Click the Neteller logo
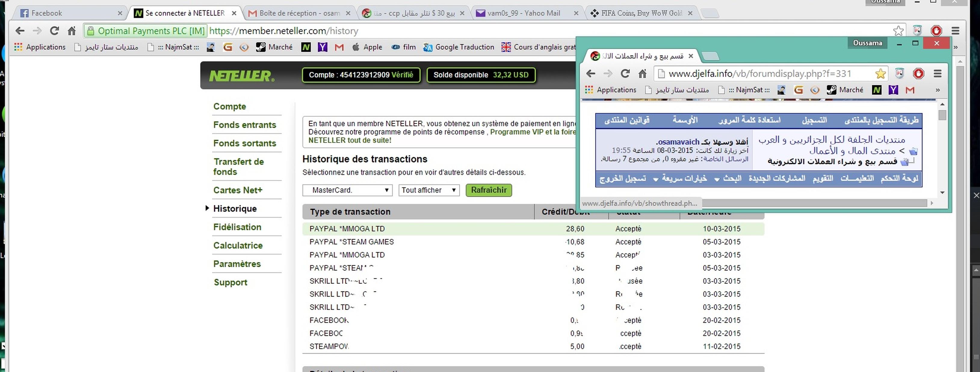980x372 pixels. (x=242, y=76)
